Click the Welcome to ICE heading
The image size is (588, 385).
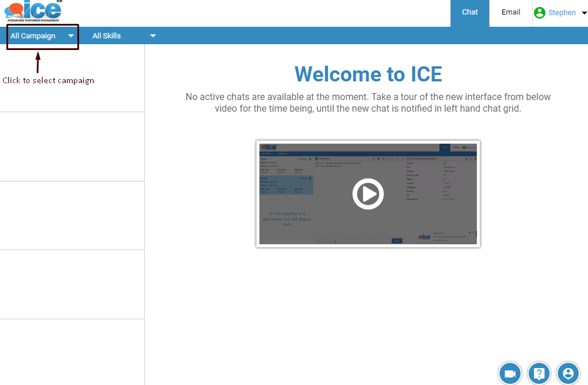[368, 74]
